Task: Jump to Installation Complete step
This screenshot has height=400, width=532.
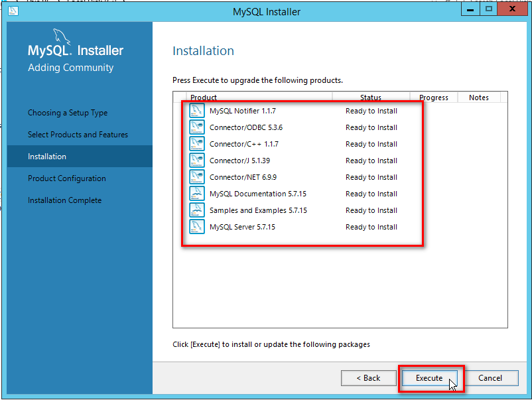Action: [65, 200]
